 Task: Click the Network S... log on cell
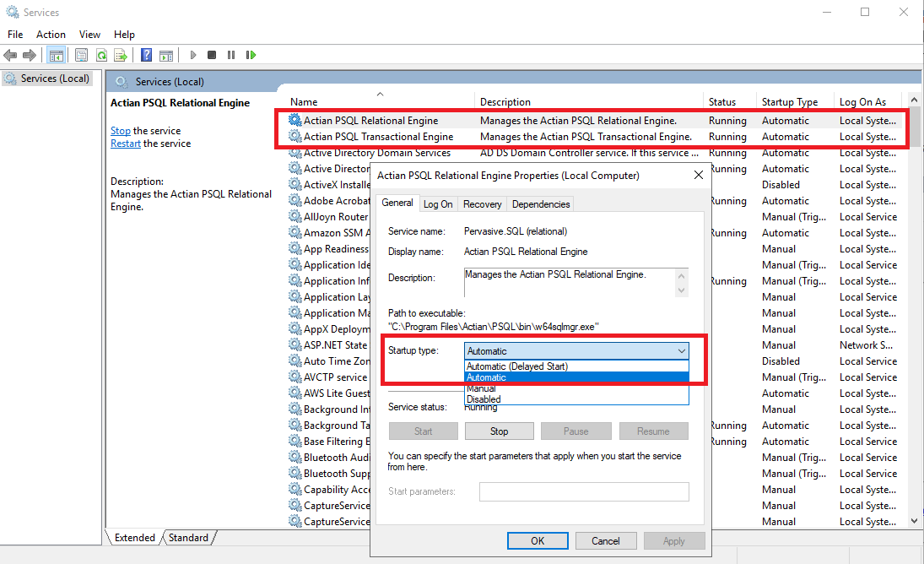click(866, 344)
